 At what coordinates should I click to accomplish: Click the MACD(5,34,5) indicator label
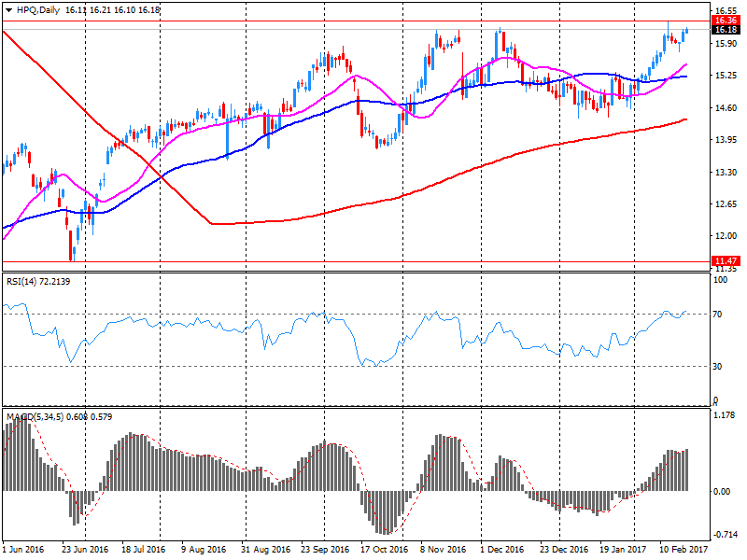click(59, 416)
